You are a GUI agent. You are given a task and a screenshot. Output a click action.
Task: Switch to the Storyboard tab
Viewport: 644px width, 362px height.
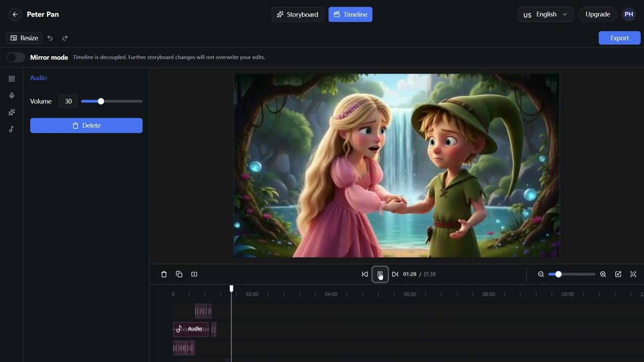coord(298,15)
